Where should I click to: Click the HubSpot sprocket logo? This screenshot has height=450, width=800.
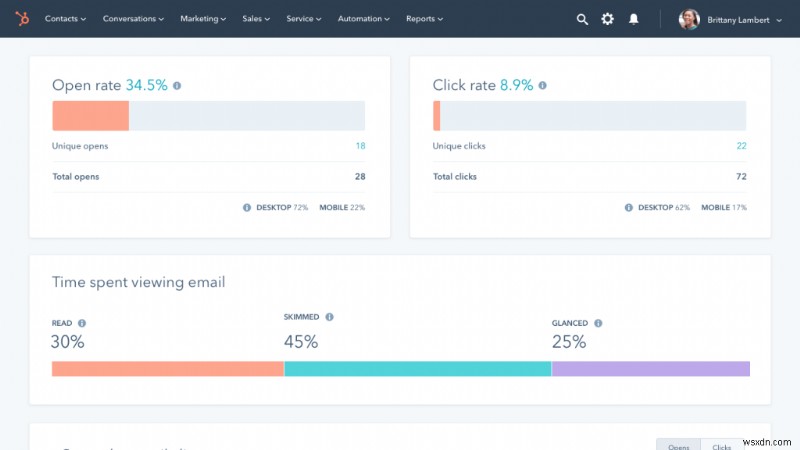pos(22,19)
